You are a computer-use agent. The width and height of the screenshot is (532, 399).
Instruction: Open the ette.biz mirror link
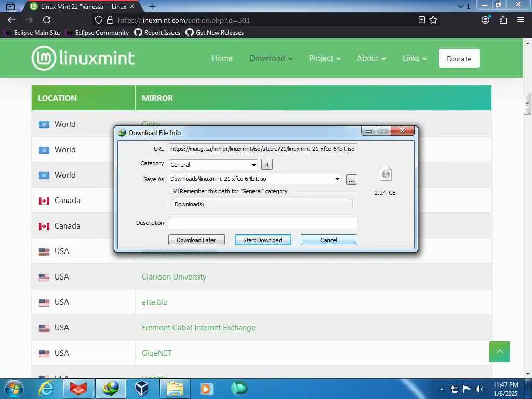(154, 302)
